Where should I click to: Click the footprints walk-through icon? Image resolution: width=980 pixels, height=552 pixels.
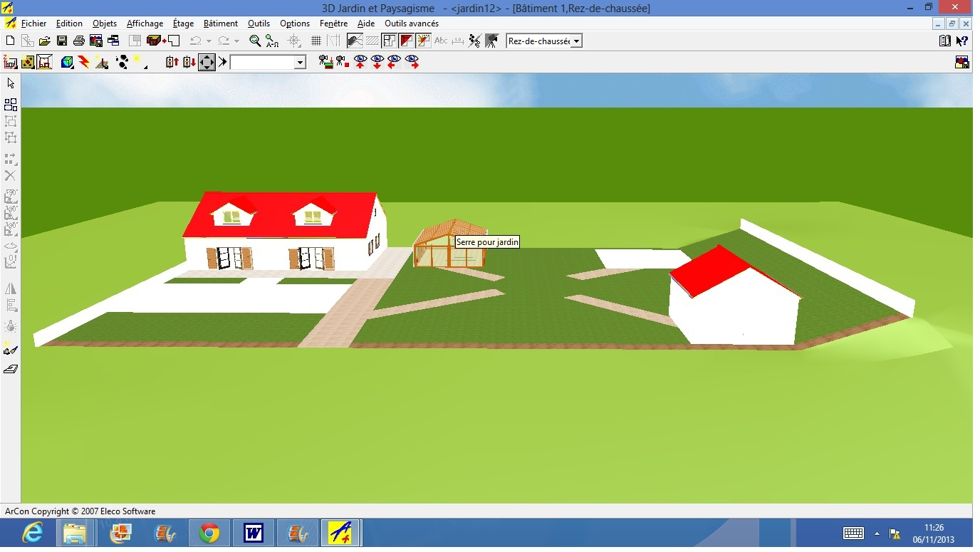pyautogui.click(x=123, y=63)
